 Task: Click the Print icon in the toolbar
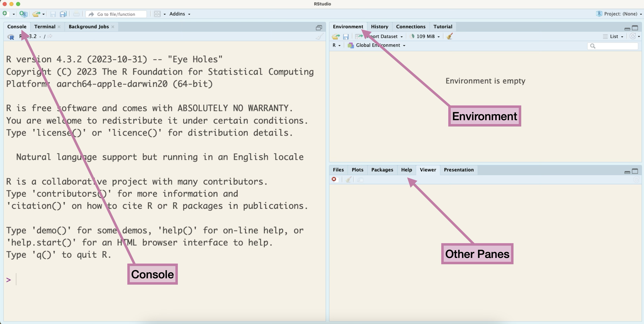76,14
